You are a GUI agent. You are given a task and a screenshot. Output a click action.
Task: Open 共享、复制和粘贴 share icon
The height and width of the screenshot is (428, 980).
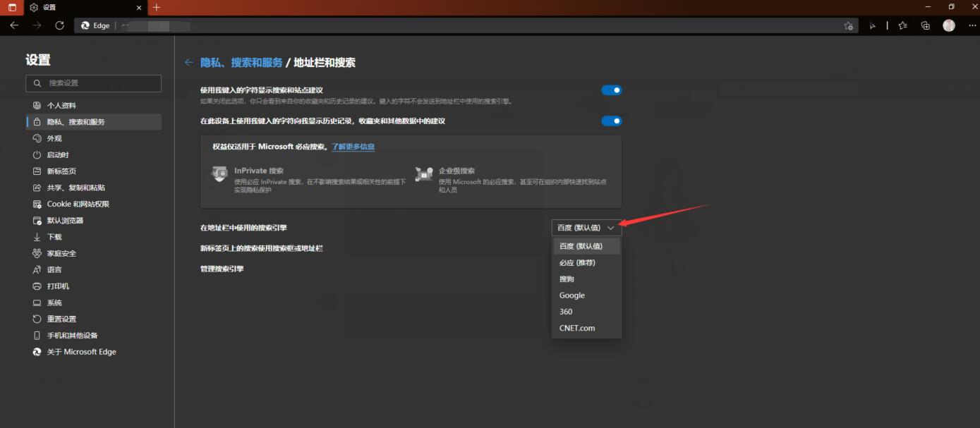pos(37,188)
